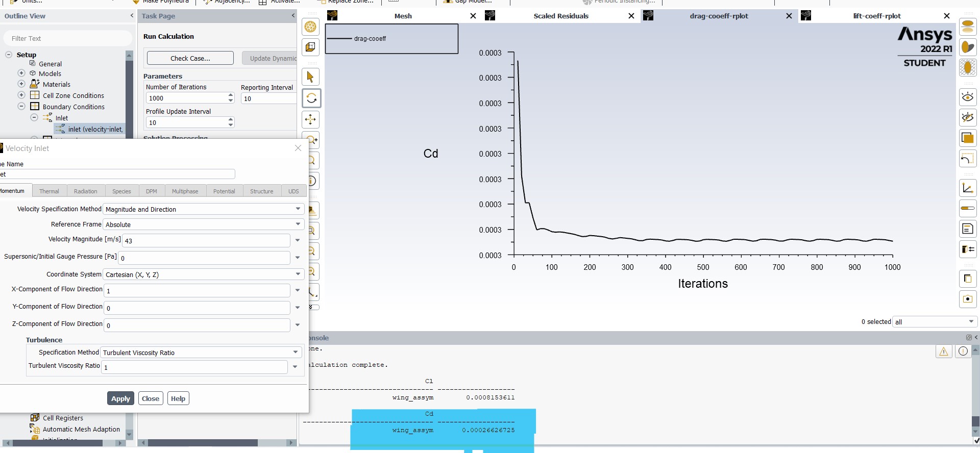Click the orange overlapping squares icon
The width and height of the screenshot is (980, 453).
coord(968,138)
